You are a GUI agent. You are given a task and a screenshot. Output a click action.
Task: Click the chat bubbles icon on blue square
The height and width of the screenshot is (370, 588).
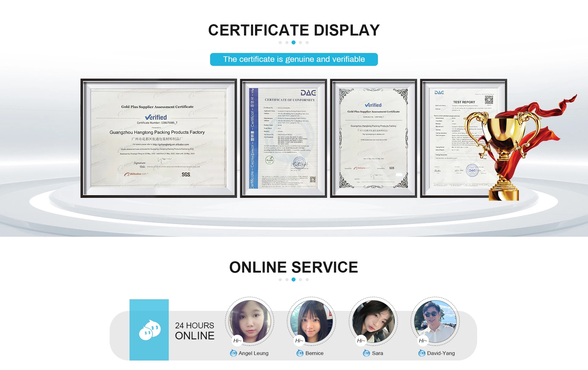click(149, 330)
